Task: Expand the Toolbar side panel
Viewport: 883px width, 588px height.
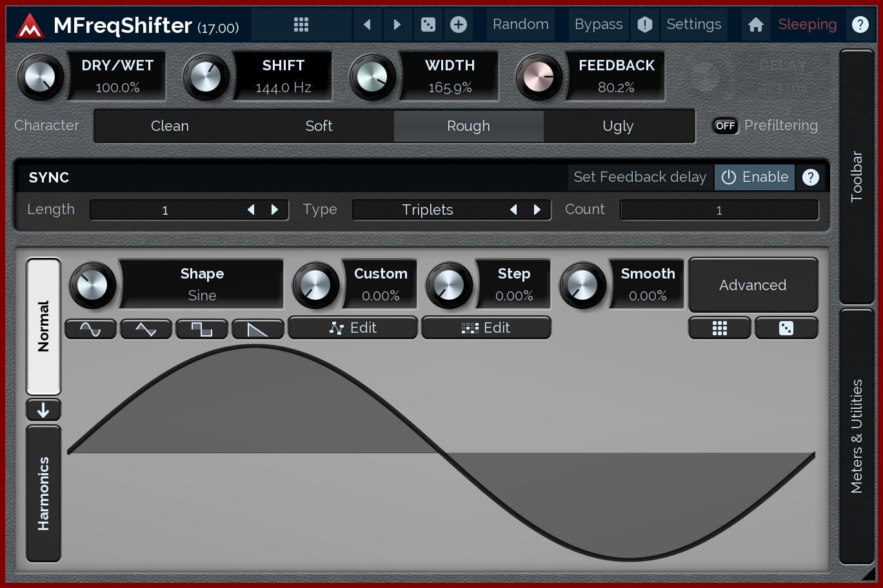Action: point(856,177)
